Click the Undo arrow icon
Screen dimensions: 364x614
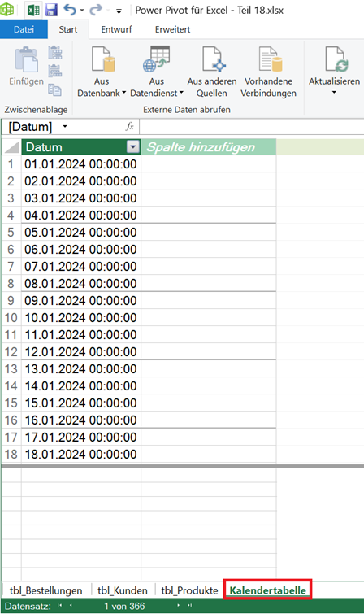click(70, 10)
